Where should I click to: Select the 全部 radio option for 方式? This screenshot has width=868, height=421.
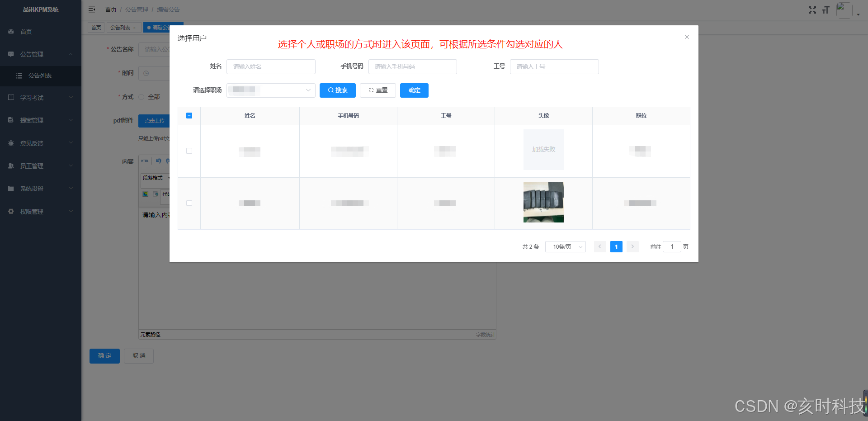(142, 96)
